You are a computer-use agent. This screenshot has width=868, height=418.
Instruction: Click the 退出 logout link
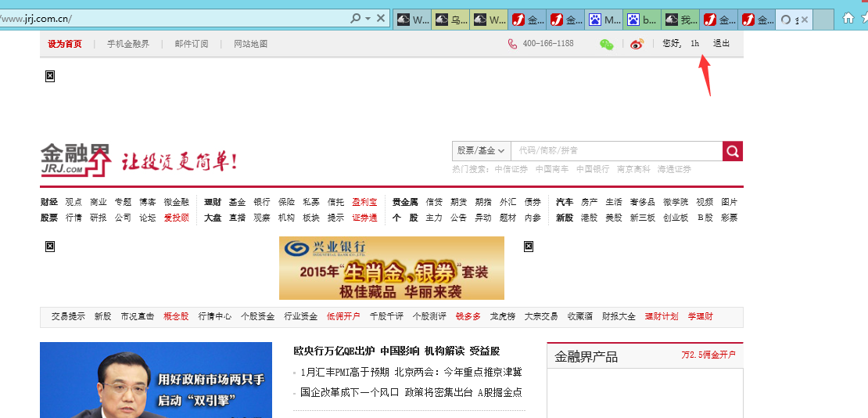(x=721, y=43)
